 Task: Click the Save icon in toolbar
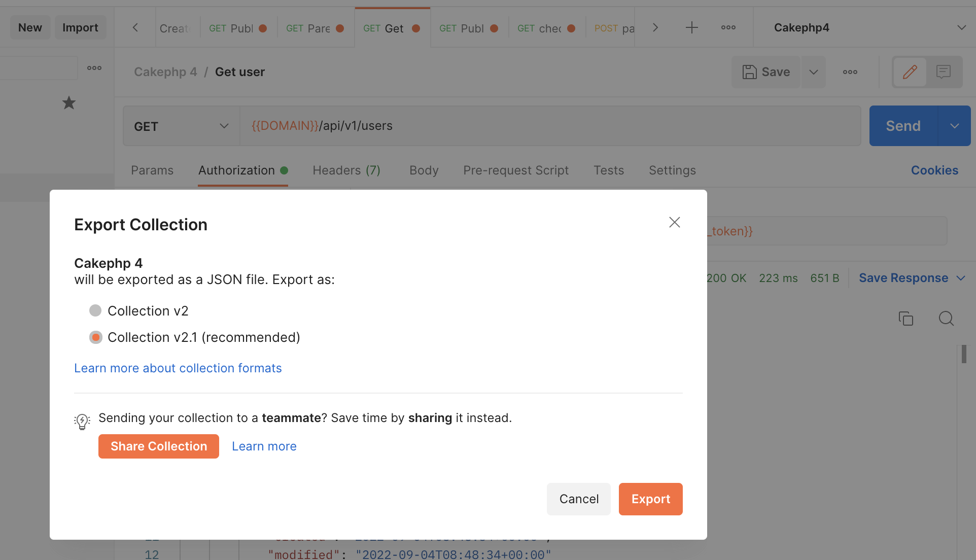coord(749,72)
